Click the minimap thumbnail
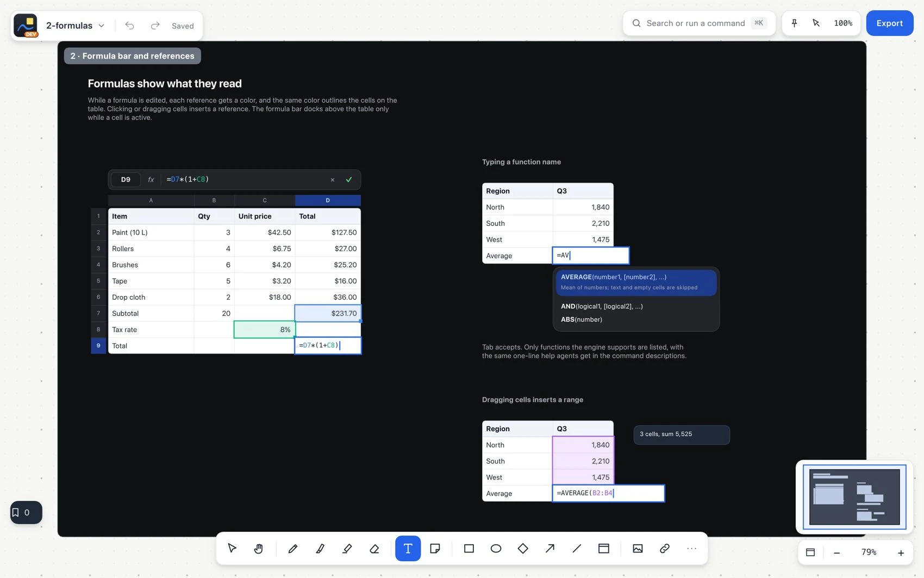924x578 pixels. (x=854, y=497)
